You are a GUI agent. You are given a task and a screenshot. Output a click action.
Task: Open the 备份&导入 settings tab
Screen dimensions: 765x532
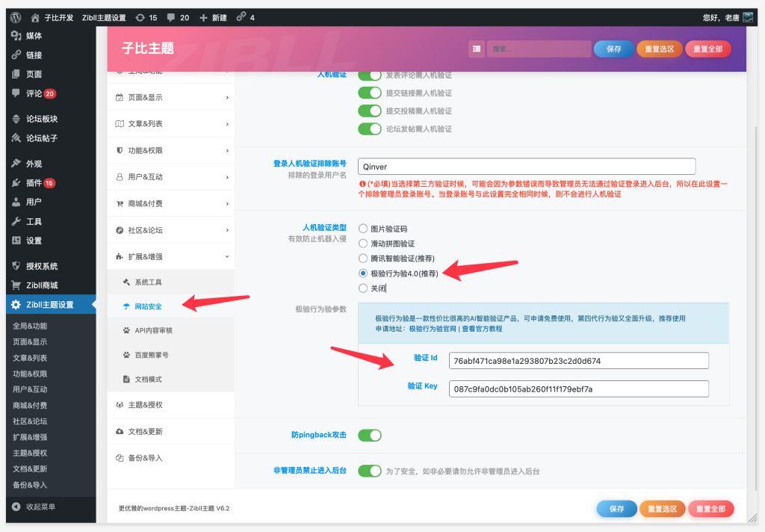pos(171,458)
